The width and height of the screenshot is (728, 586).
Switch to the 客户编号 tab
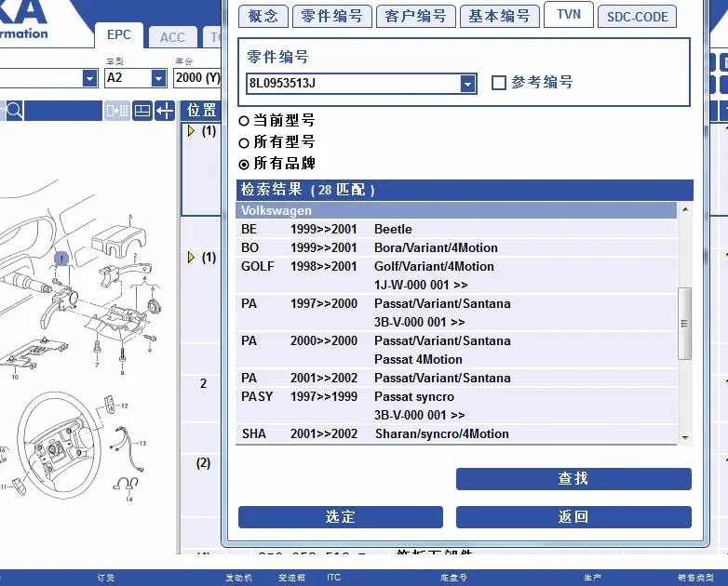click(415, 16)
